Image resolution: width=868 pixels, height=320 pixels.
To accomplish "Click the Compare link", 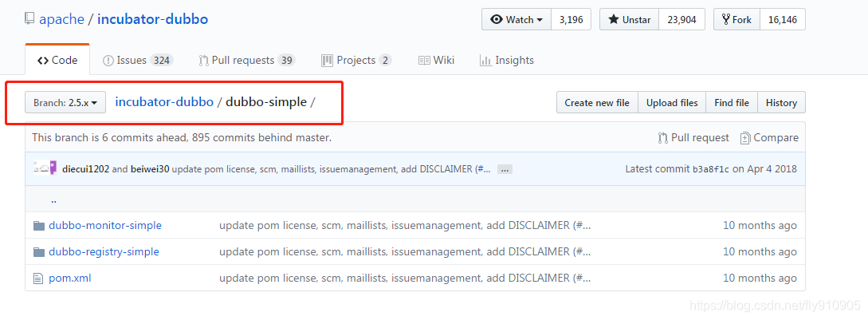I will [x=769, y=137].
